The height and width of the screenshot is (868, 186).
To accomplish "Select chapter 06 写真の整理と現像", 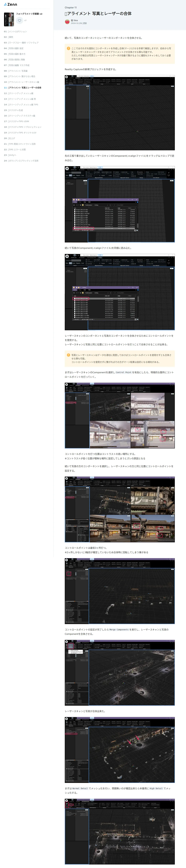I will click(14, 60).
